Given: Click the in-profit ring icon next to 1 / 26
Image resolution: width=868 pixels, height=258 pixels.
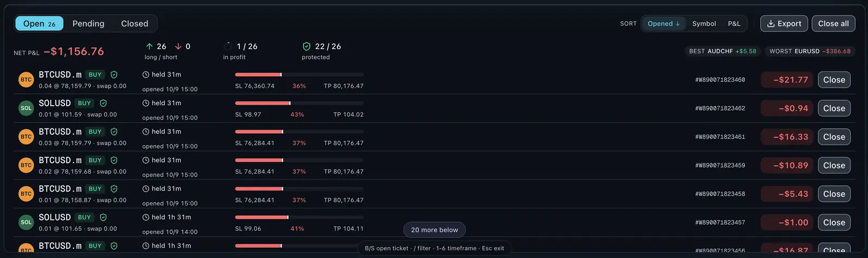Looking at the screenshot, I should [x=228, y=47].
